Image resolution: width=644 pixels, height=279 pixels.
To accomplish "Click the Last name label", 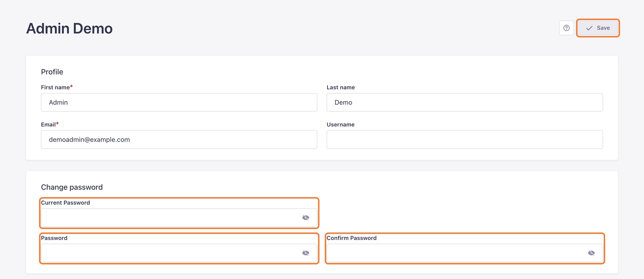I will tap(341, 87).
